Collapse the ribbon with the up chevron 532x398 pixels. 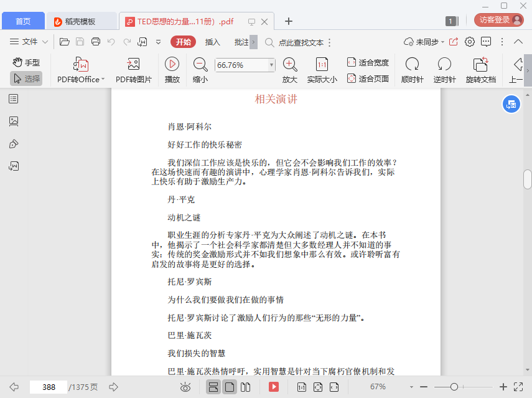click(x=518, y=42)
